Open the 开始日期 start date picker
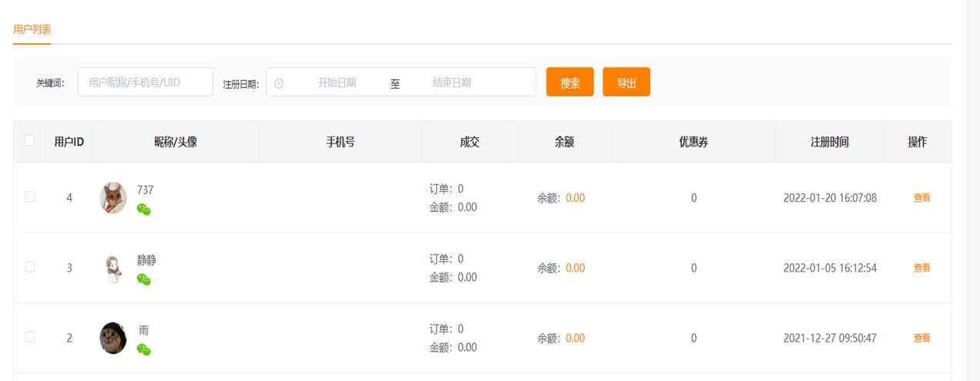 pyautogui.click(x=337, y=83)
